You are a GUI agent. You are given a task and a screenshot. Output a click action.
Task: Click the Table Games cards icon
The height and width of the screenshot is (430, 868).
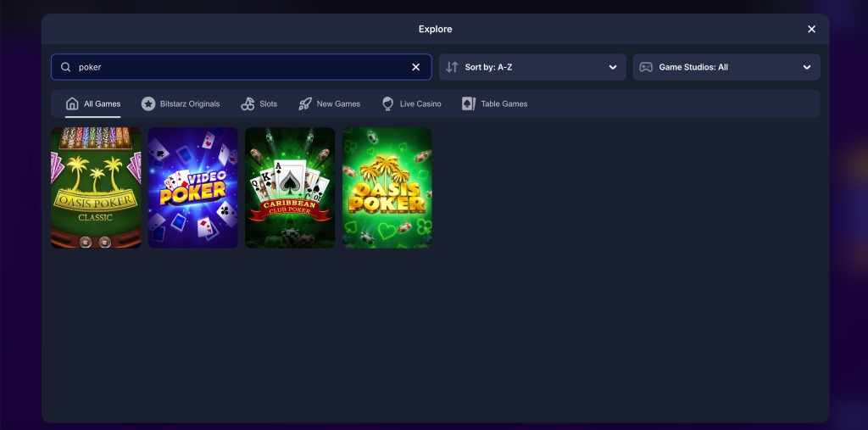coord(469,103)
